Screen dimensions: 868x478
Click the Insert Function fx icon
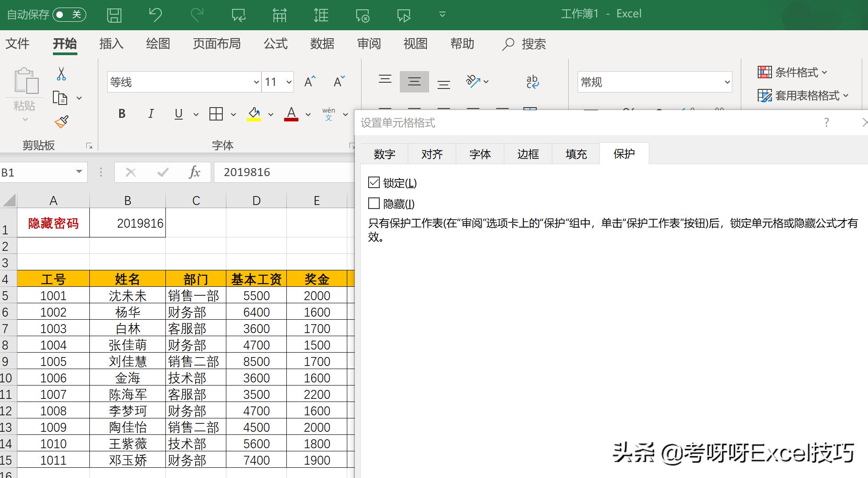coord(194,173)
